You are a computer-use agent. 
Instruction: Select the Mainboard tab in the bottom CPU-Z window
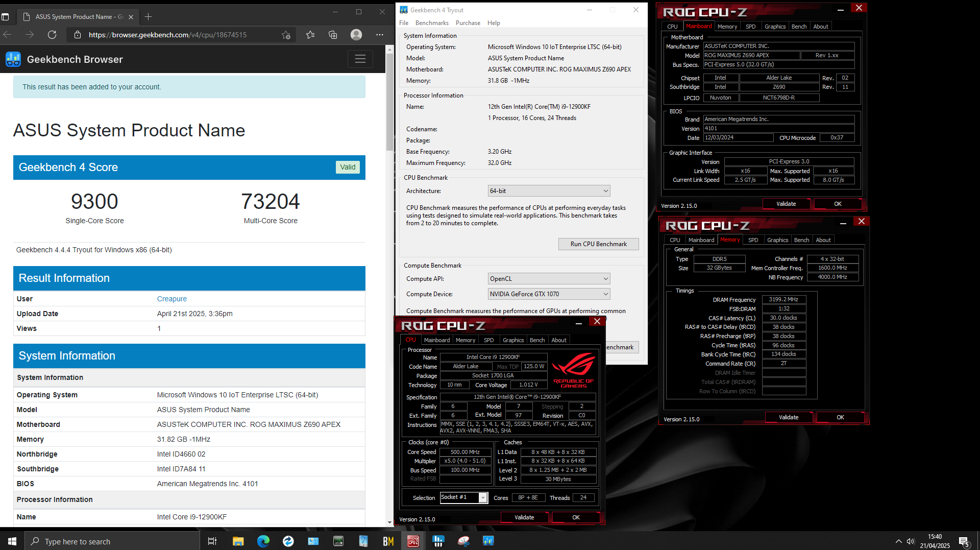pos(437,340)
